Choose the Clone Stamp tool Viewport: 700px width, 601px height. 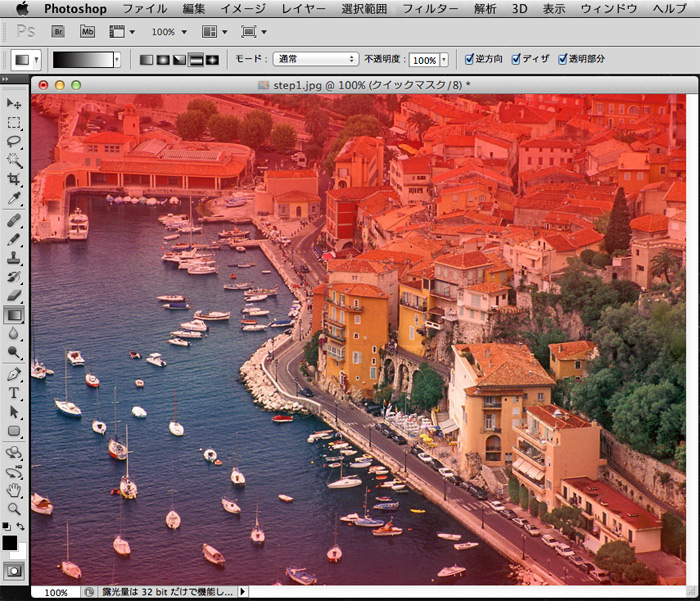(x=14, y=257)
